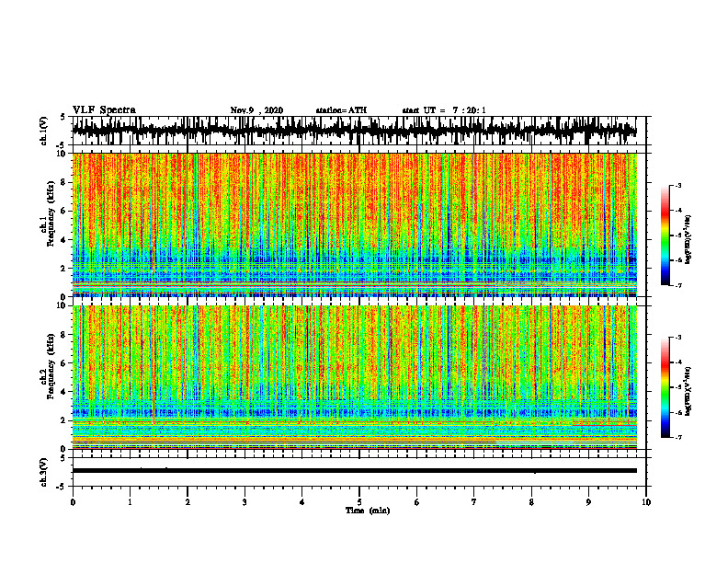The height and width of the screenshot is (563, 728).
Task: Click the ch.2 spectrogram color bar
Action: tap(665, 387)
